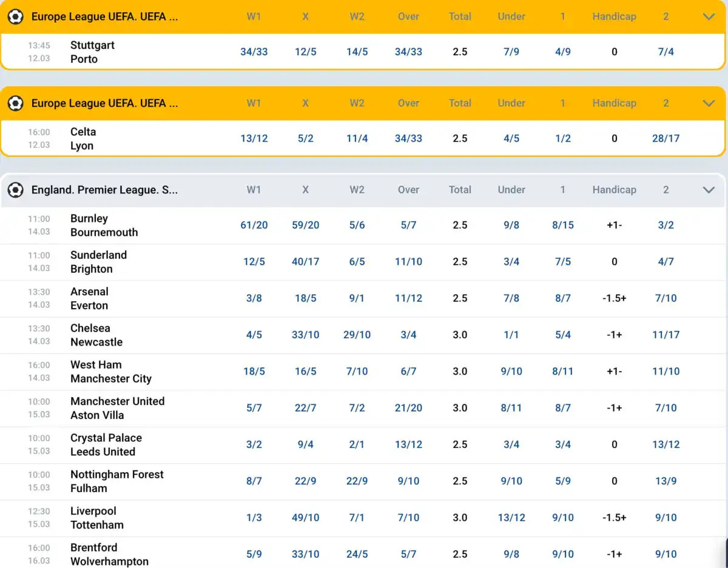Select Brentford W1 odds 5/9
Screen dimensions: 728x568
click(254, 553)
